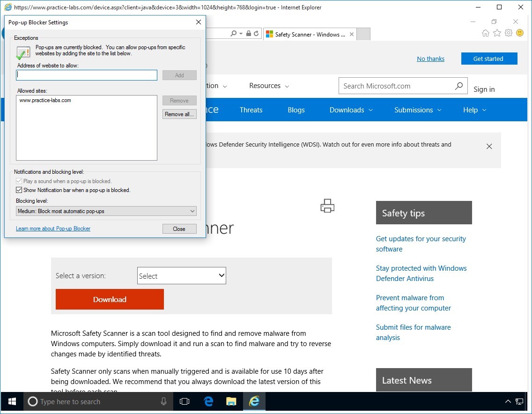Open Prevent malware from affecting your computer
The height and width of the screenshot is (414, 532).
pyautogui.click(x=413, y=303)
